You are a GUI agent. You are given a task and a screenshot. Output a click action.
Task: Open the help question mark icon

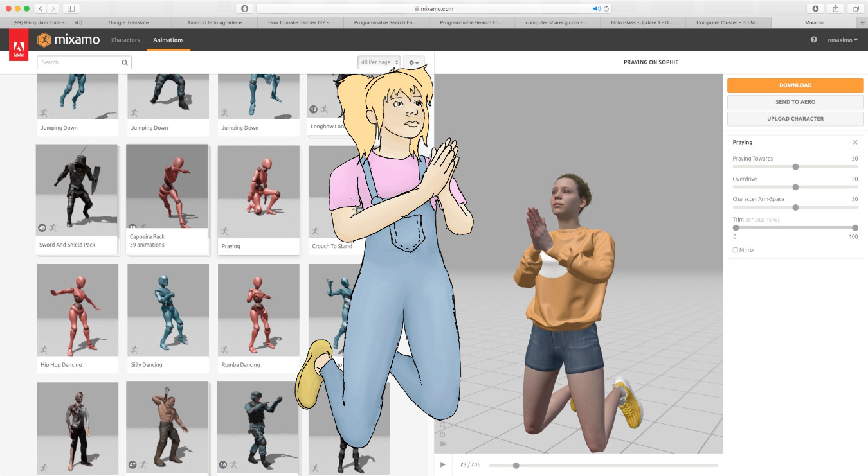[814, 40]
